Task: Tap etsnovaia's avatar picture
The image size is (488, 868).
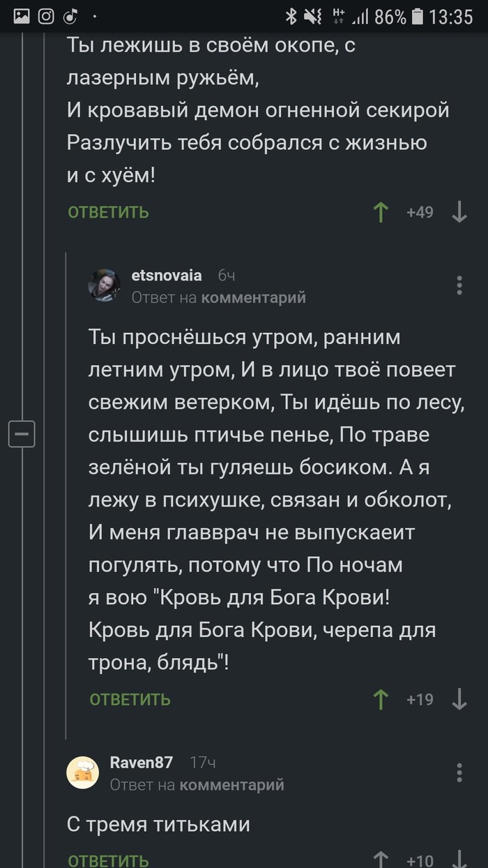Action: point(105,285)
